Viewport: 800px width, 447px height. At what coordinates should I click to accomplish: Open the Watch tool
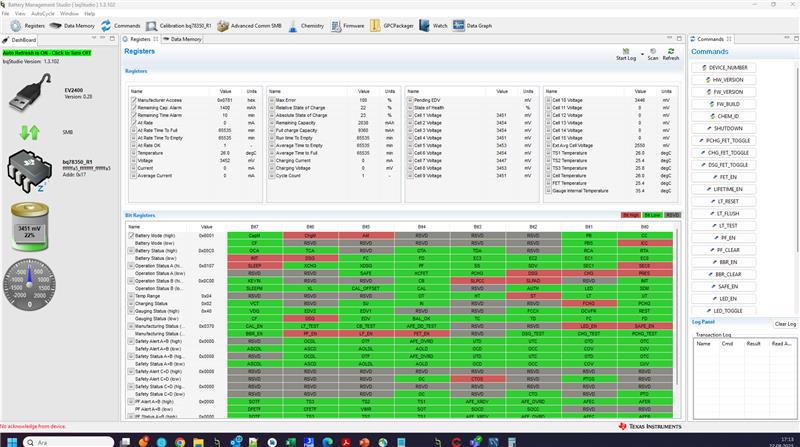click(433, 26)
